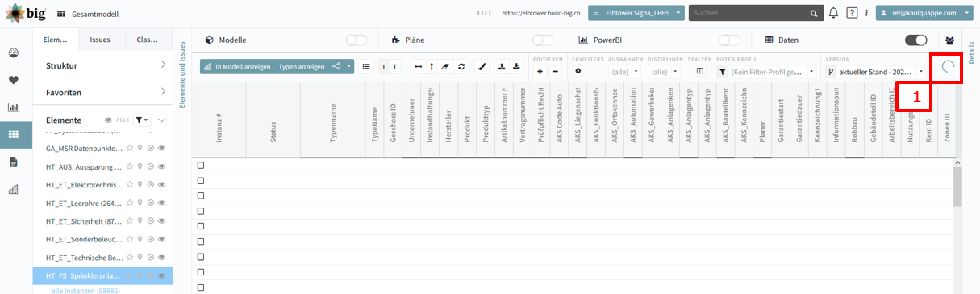
Task: Click the refresh arrows toolbar icon
Action: tap(461, 67)
